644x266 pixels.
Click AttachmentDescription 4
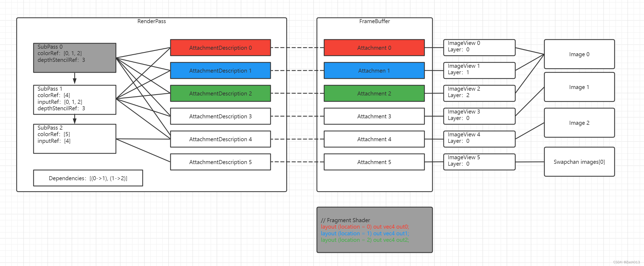(x=220, y=139)
